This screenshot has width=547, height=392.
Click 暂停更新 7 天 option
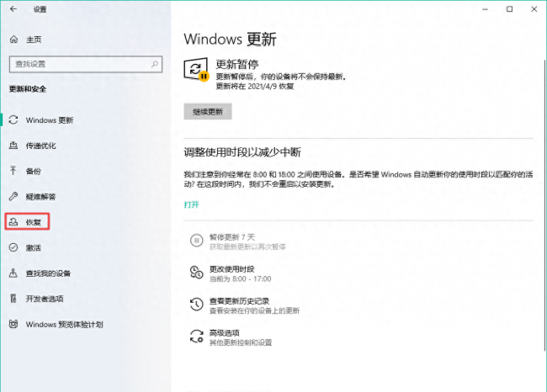[238, 241]
